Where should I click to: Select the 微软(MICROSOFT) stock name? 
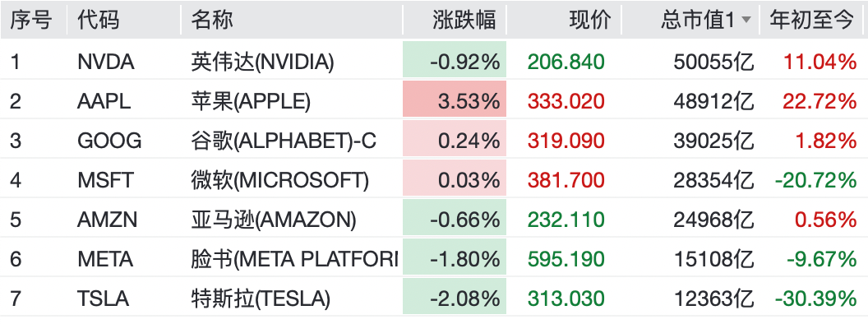(279, 180)
